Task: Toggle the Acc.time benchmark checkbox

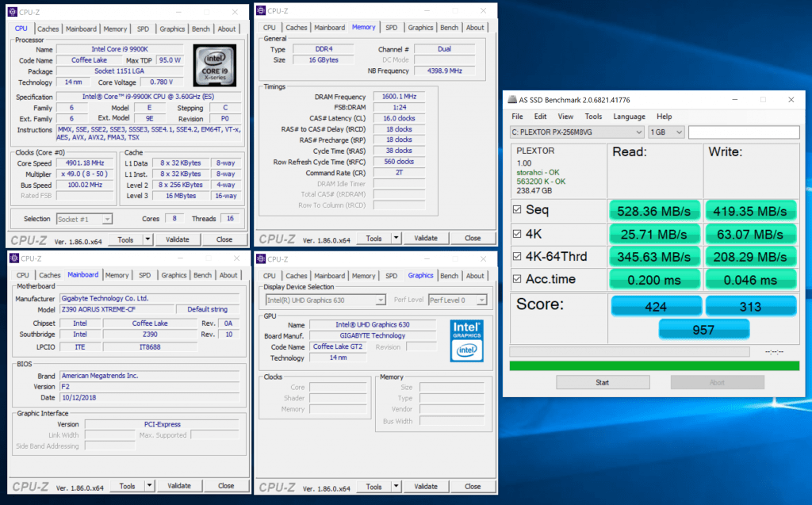Action: (x=517, y=279)
